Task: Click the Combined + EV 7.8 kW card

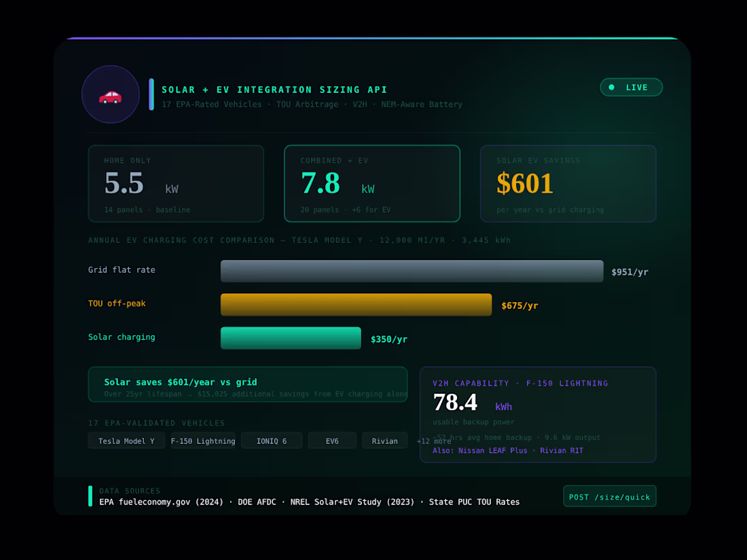Action: pos(372,183)
